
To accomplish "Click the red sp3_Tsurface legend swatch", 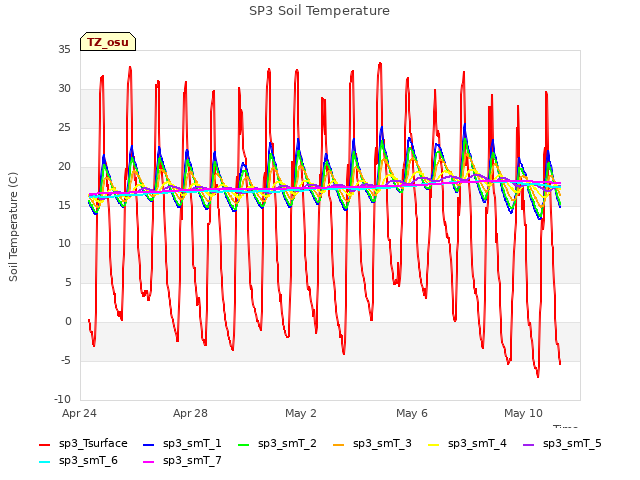I will click(x=44, y=444).
